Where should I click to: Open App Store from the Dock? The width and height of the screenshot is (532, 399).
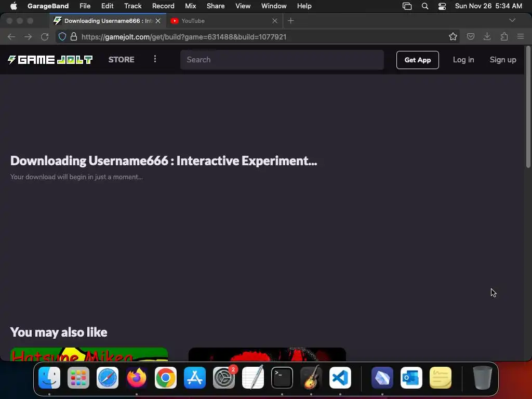pyautogui.click(x=195, y=378)
